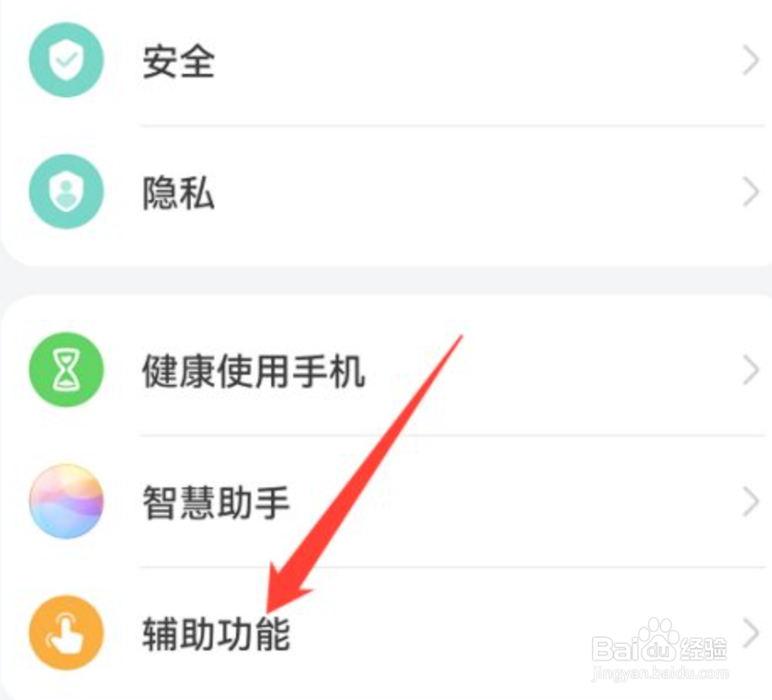This screenshot has width=772, height=700.
Task: Expand 健康使用手机 using its right chevron
Action: 751,370
